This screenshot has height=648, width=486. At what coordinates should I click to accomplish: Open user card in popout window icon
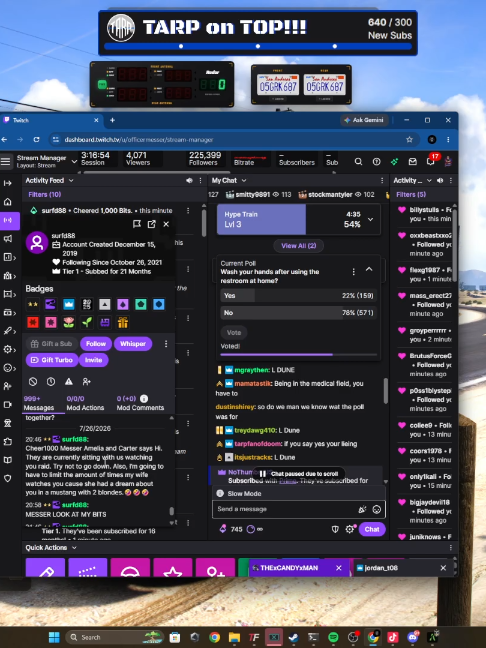(x=152, y=224)
